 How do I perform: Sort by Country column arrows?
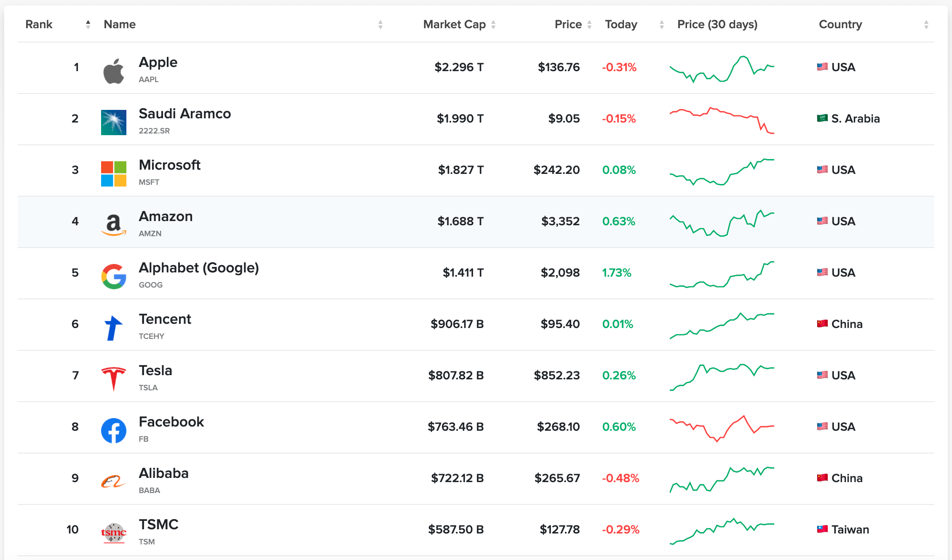pyautogui.click(x=926, y=24)
